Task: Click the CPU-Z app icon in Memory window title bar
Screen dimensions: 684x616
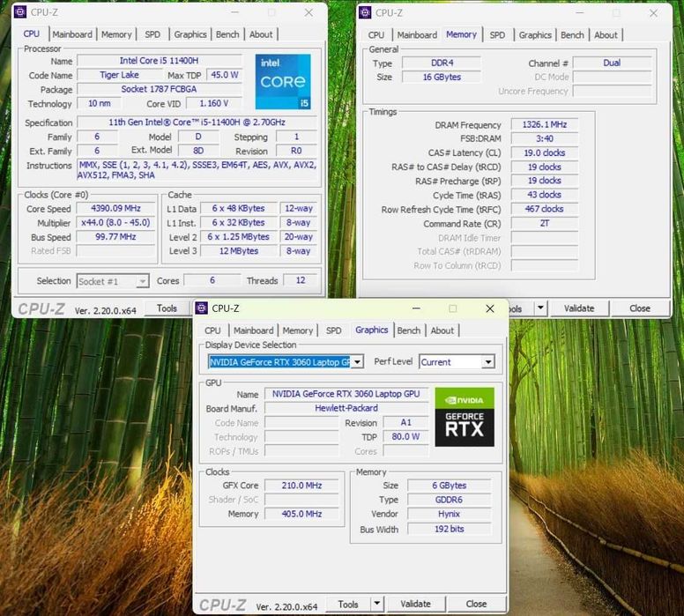Action: (365, 12)
